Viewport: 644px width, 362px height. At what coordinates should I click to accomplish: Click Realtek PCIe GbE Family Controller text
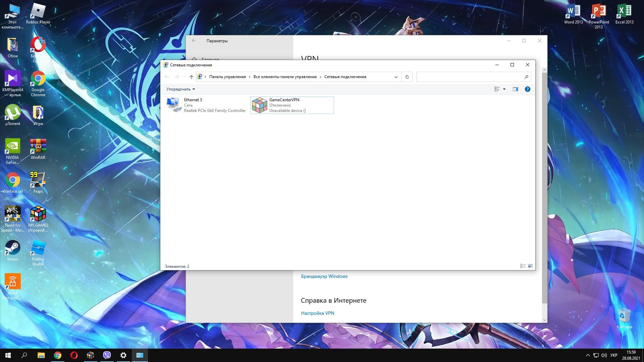(x=215, y=111)
